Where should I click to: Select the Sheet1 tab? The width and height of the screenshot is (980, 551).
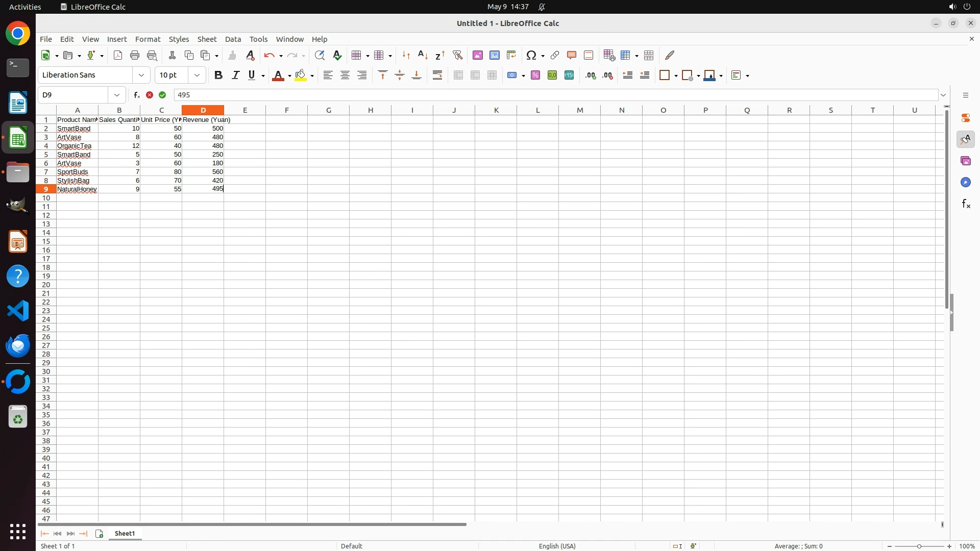125,534
